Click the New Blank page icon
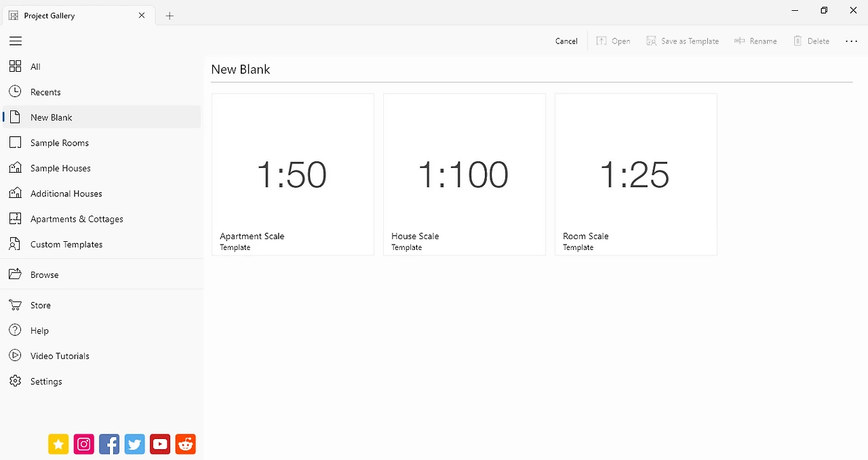Image resolution: width=868 pixels, height=460 pixels. click(x=15, y=117)
